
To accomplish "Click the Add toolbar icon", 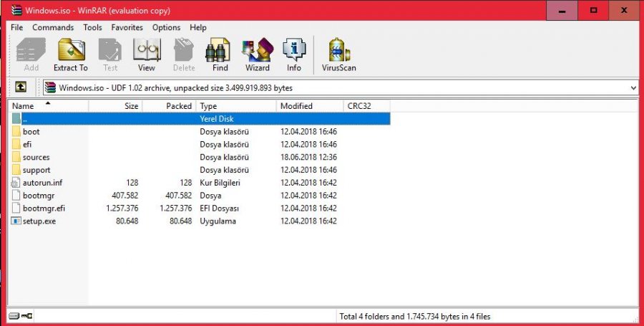I will pos(31,49).
